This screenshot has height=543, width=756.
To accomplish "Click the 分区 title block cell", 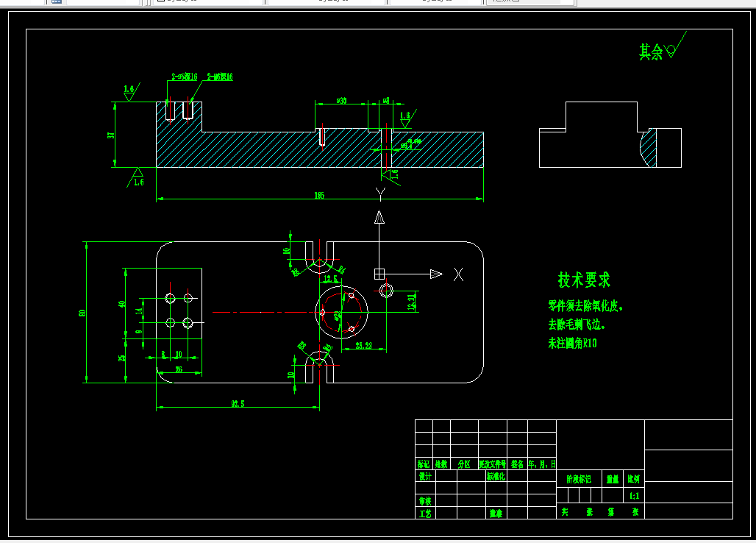I will [x=464, y=464].
